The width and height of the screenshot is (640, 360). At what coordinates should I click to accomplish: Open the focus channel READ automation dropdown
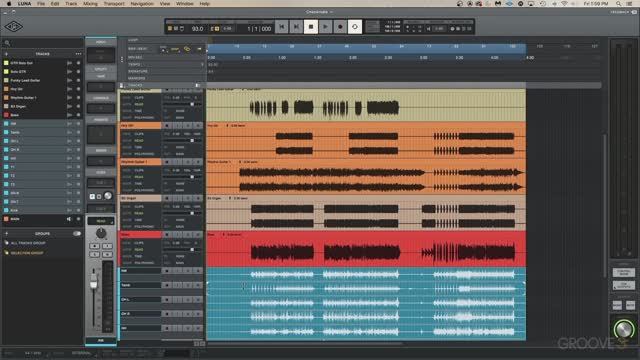101,221
